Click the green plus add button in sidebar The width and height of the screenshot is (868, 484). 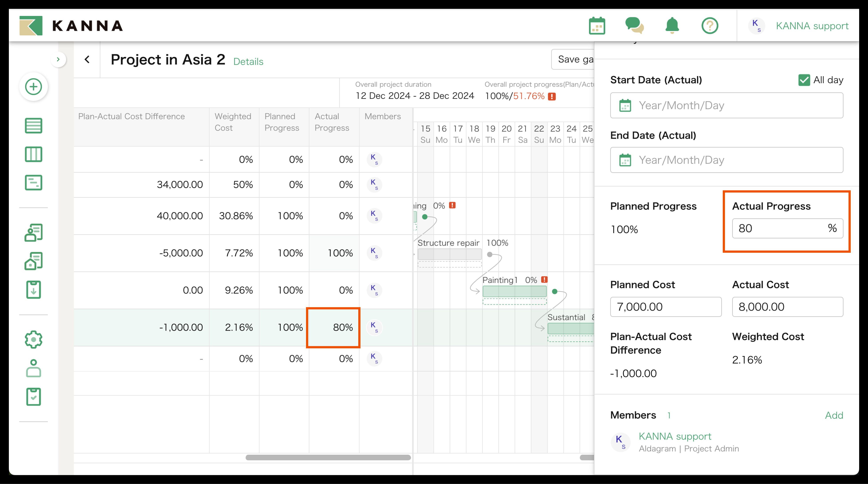click(33, 87)
